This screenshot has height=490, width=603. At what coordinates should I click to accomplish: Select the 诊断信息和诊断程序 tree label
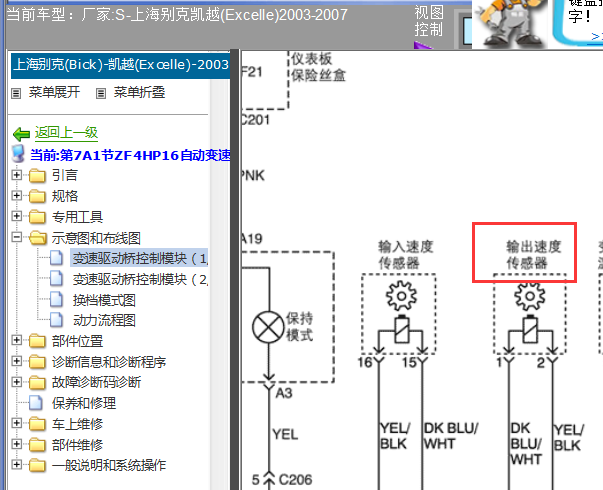(x=109, y=362)
